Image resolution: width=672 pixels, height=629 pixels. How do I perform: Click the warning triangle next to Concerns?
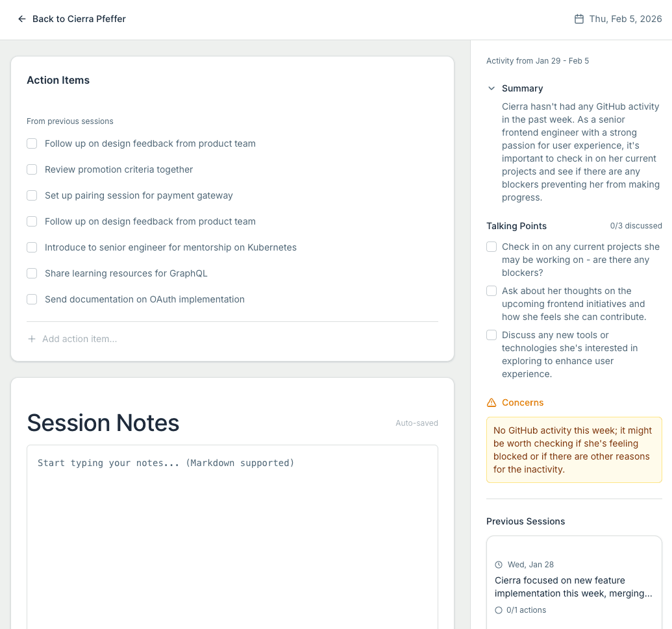tap(492, 402)
